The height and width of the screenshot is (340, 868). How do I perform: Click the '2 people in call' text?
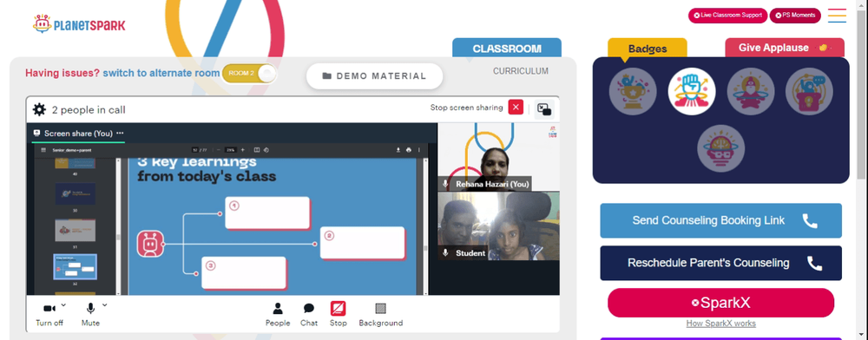click(x=89, y=110)
